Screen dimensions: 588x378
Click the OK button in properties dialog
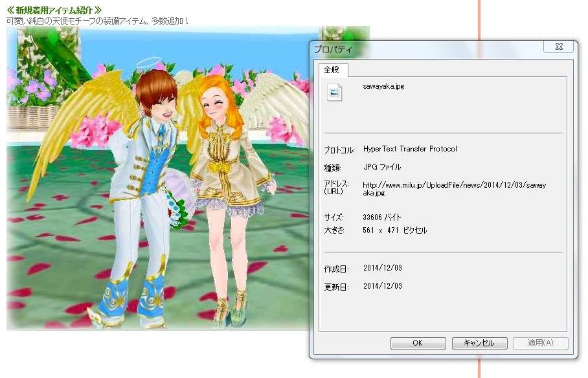pyautogui.click(x=418, y=343)
